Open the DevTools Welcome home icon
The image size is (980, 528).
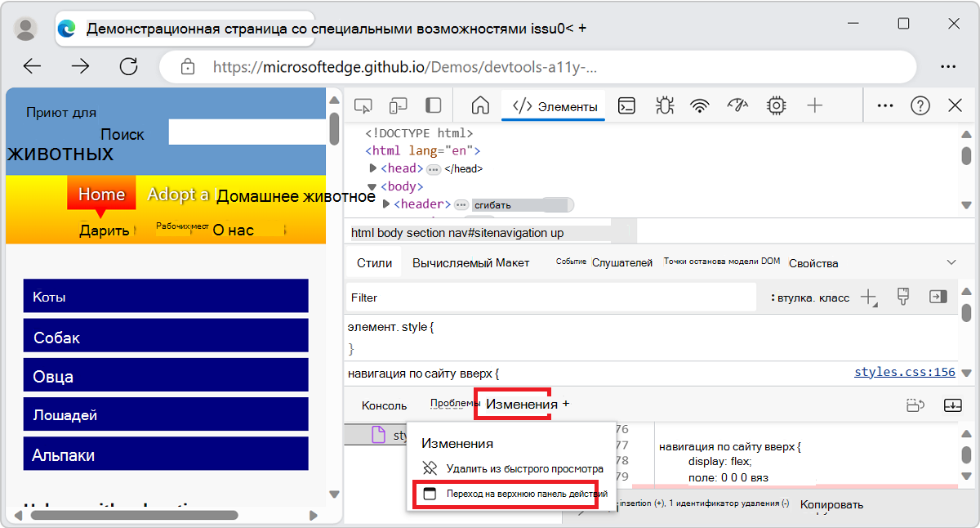tap(479, 105)
